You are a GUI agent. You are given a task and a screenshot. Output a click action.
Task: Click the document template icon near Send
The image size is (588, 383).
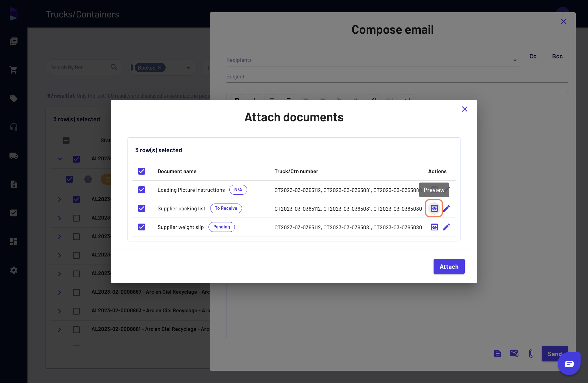pyautogui.click(x=498, y=354)
